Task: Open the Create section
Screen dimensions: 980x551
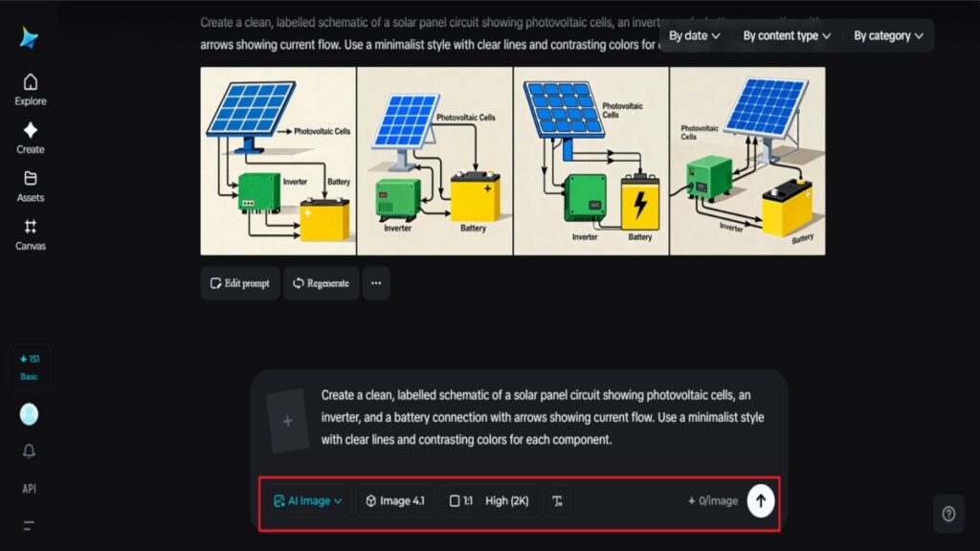Action: (x=30, y=138)
